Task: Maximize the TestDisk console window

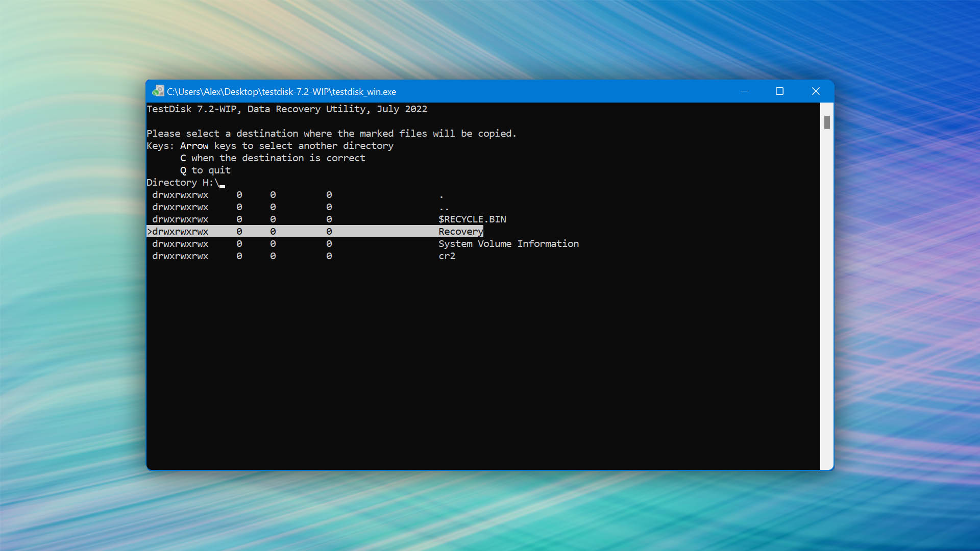Action: coord(779,91)
